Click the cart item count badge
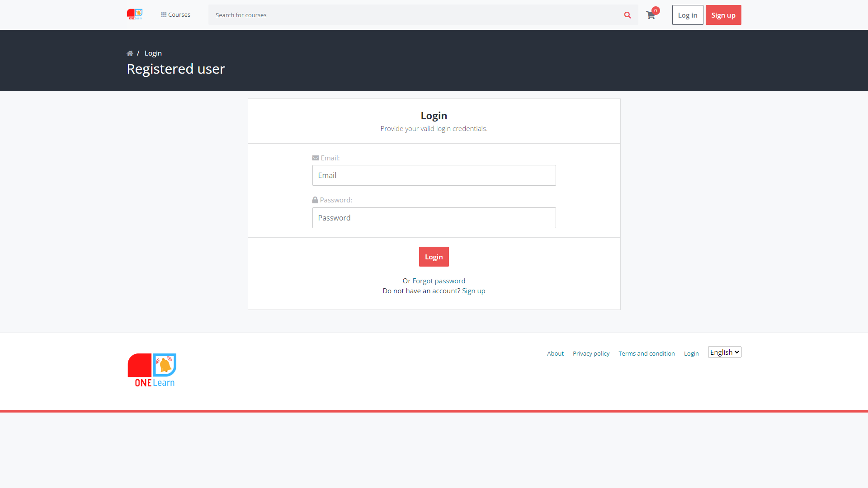The image size is (868, 488). click(x=656, y=10)
